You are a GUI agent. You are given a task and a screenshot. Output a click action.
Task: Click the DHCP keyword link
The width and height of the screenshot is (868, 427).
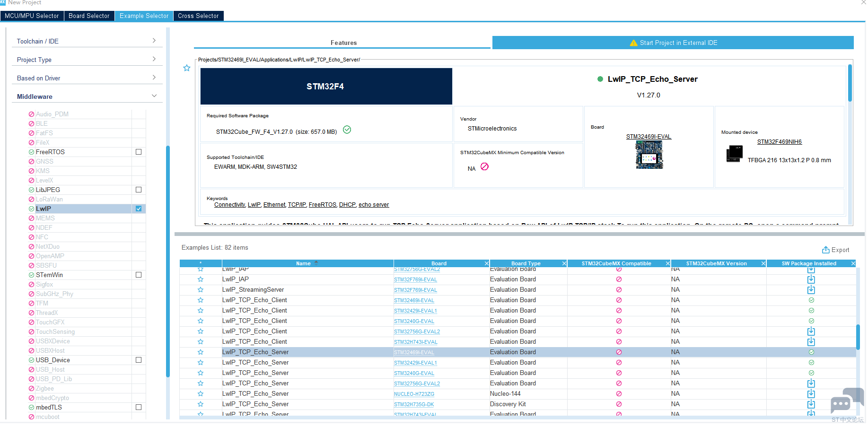(x=347, y=205)
